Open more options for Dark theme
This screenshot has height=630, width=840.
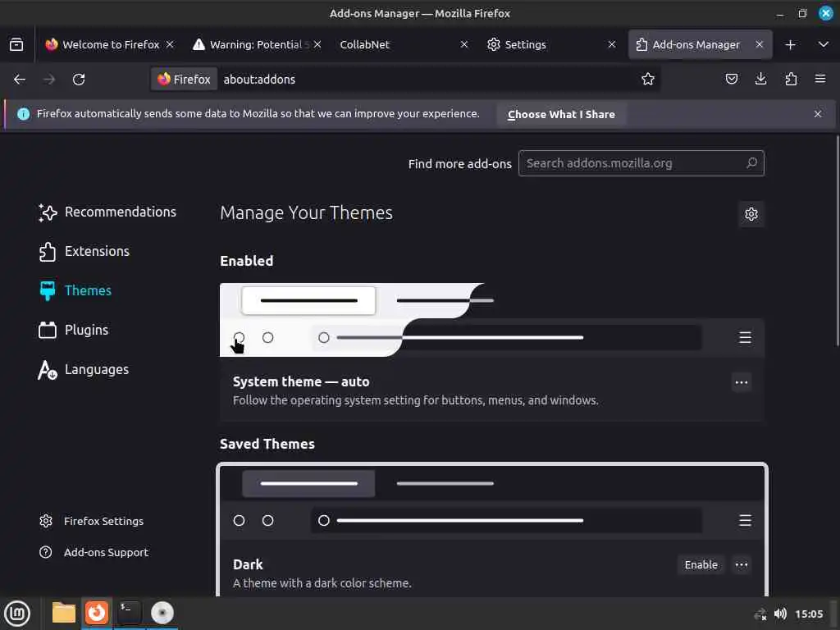point(742,564)
